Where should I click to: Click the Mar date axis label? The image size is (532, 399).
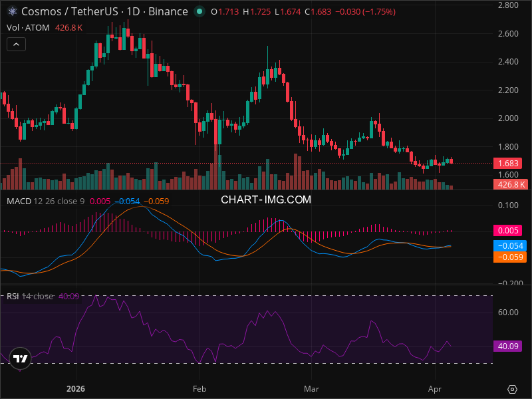311,389
